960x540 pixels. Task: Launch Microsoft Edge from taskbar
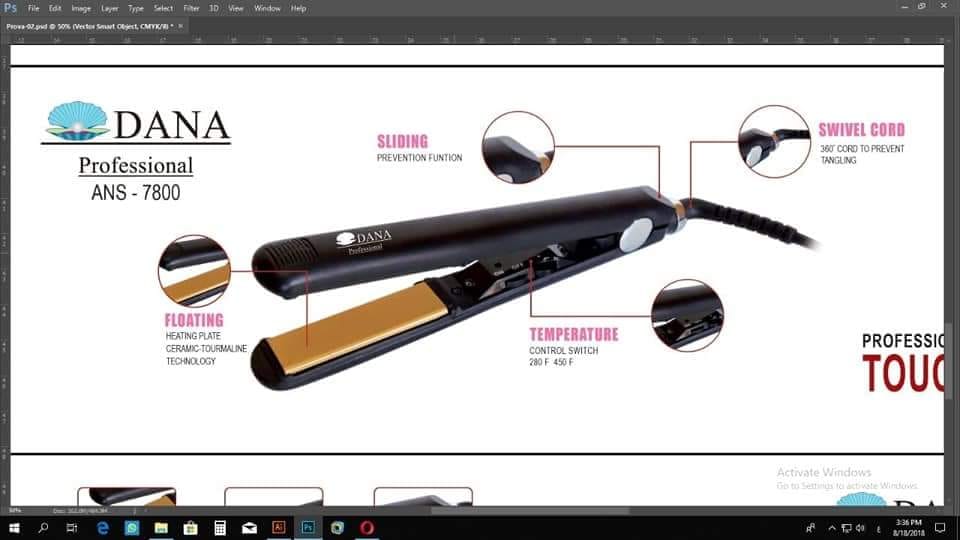click(x=102, y=528)
